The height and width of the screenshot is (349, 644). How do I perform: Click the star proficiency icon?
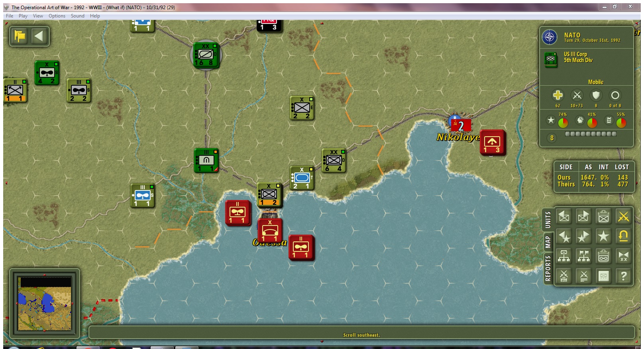(x=550, y=120)
